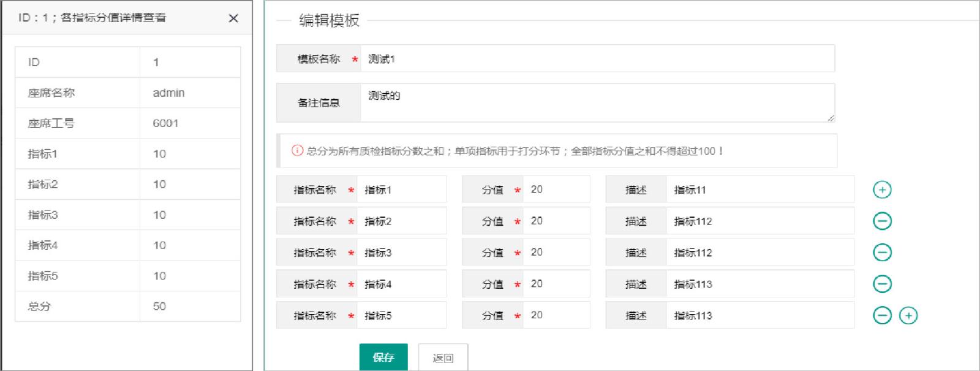Remove the 指标2 row with minus icon
This screenshot has width=980, height=371.
tap(881, 221)
